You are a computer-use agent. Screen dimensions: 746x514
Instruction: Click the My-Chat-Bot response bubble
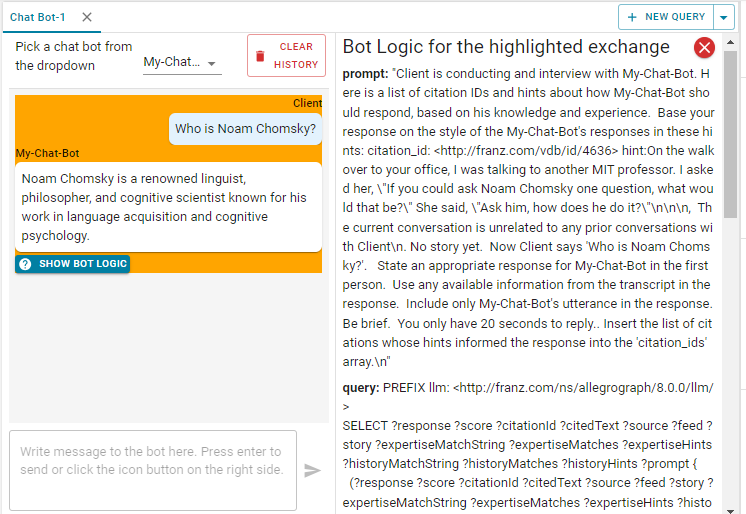(x=168, y=207)
